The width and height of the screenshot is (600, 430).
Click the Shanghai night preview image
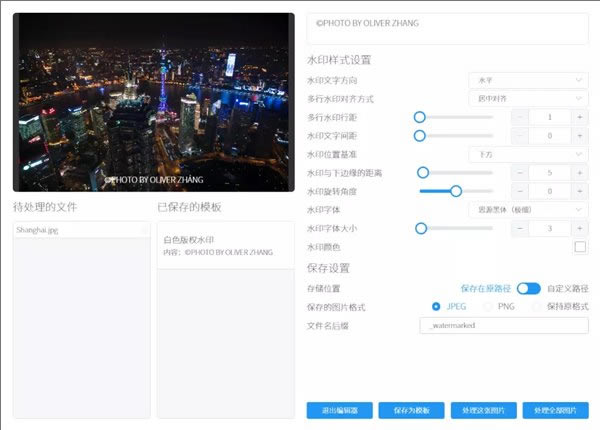[x=154, y=102]
